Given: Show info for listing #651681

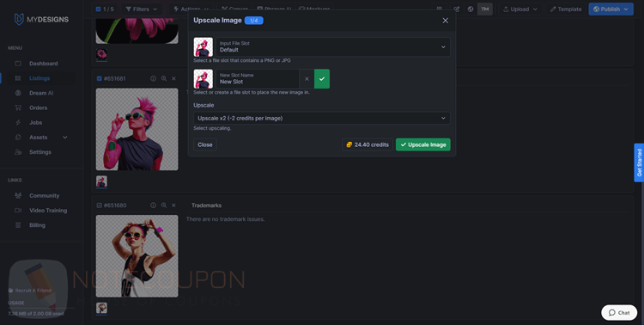Looking at the screenshot, I should point(153,78).
